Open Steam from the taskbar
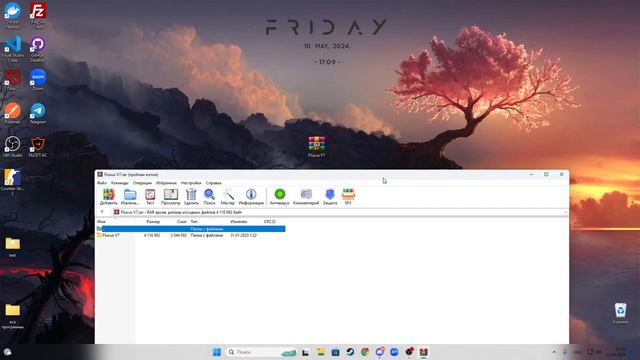640x360 pixels. 350,352
